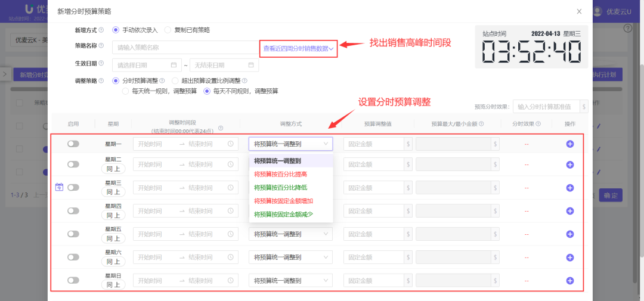Screen dimensions: 644x301
Task: Click the help icon next to 策略名称
Action: [x=101, y=46]
